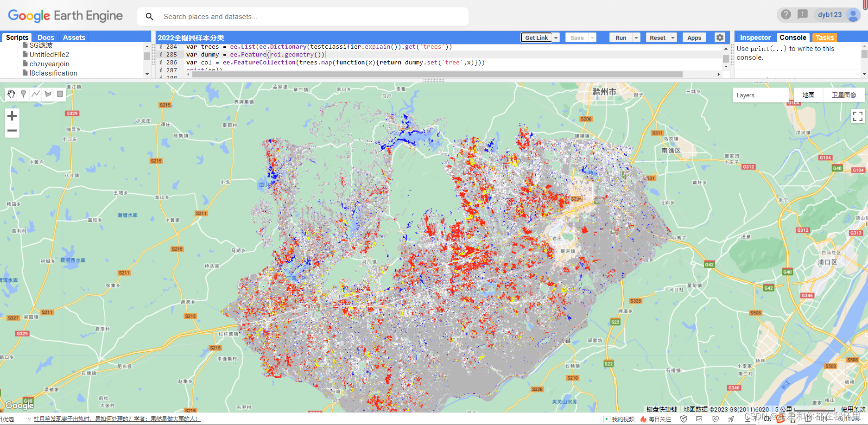
Task: Click the Reset button
Action: click(658, 38)
